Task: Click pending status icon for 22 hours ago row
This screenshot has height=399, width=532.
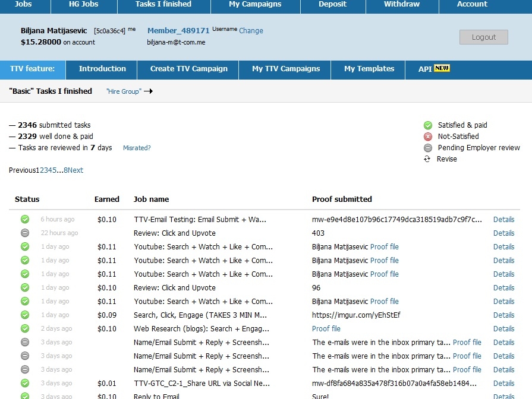Action: [x=25, y=233]
